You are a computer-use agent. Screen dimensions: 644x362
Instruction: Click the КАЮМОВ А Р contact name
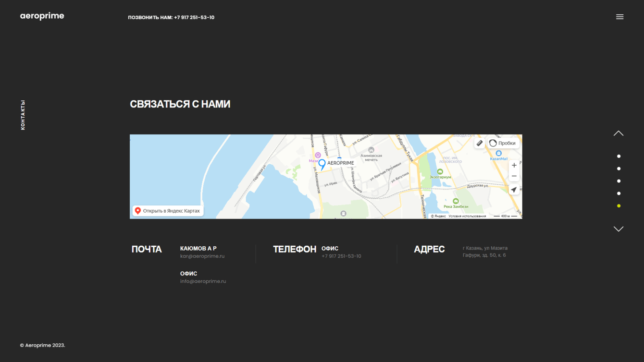pyautogui.click(x=198, y=248)
